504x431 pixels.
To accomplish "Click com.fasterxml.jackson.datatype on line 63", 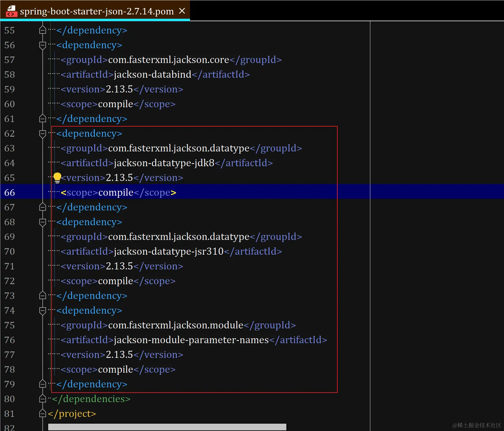I will coord(179,148).
